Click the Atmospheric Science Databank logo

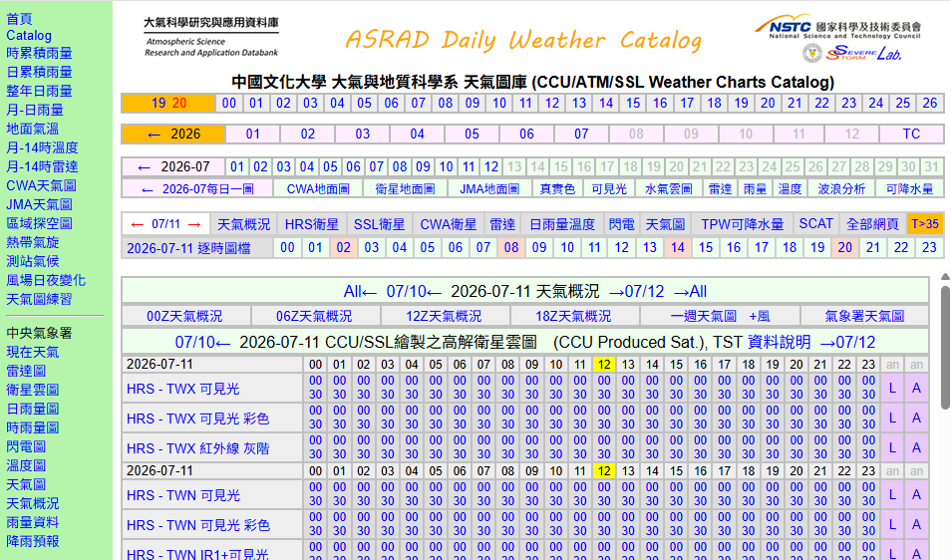tap(211, 37)
